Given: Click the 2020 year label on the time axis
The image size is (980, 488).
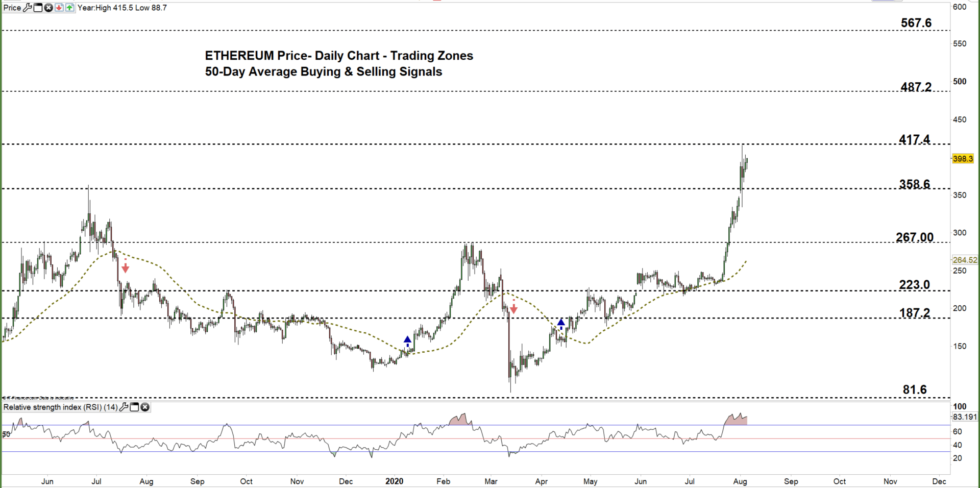Looking at the screenshot, I should pos(395,481).
